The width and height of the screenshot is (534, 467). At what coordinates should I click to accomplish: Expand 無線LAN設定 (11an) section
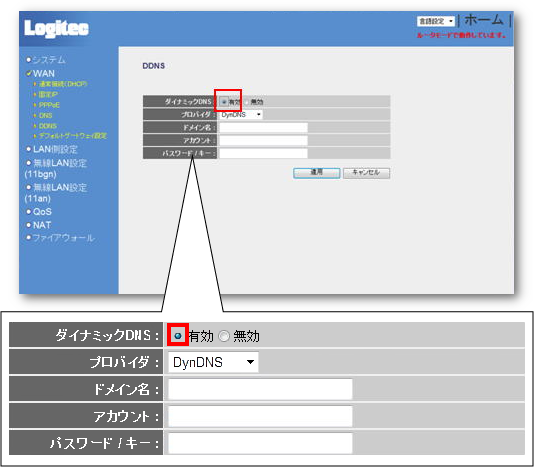(x=56, y=193)
